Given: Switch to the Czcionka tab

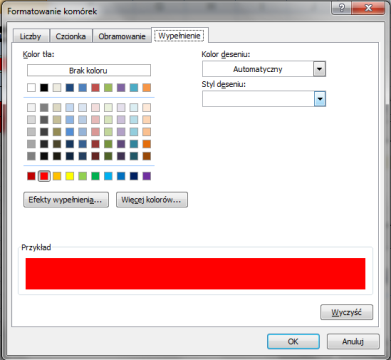Looking at the screenshot, I should coord(70,36).
